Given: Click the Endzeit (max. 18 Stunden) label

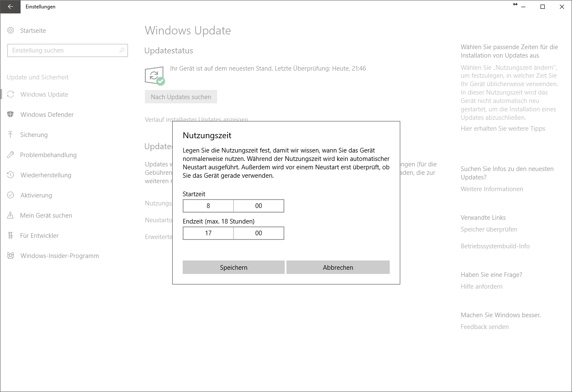Looking at the screenshot, I should pos(218,221).
